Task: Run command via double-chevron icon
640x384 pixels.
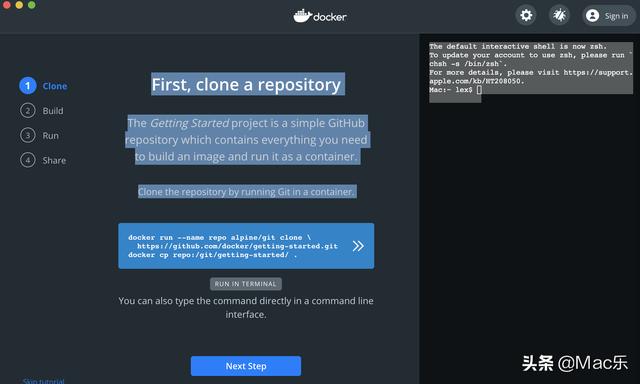Action: click(x=358, y=246)
